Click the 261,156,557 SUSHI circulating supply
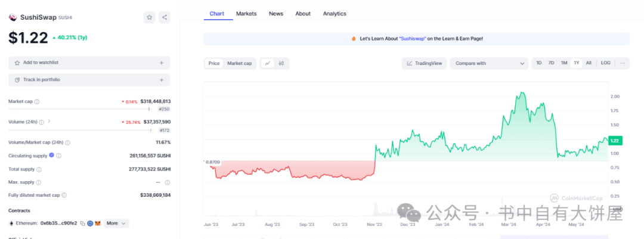 (x=150, y=156)
